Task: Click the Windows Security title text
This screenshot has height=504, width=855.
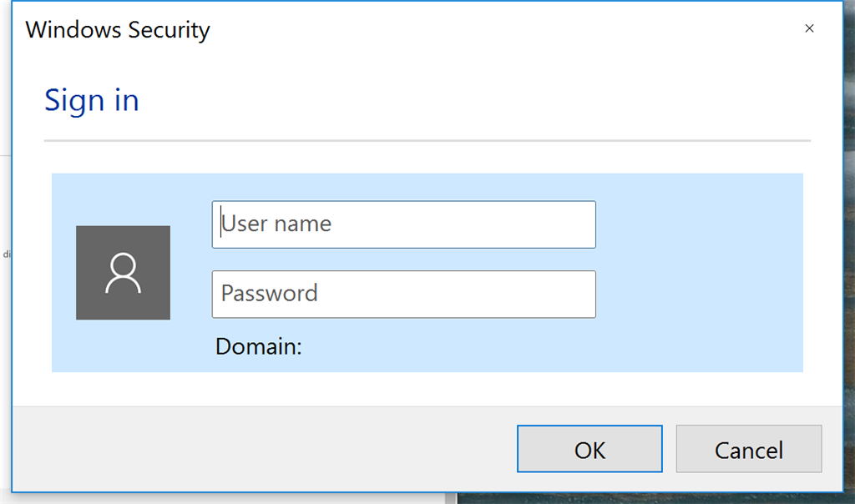Action: click(118, 30)
